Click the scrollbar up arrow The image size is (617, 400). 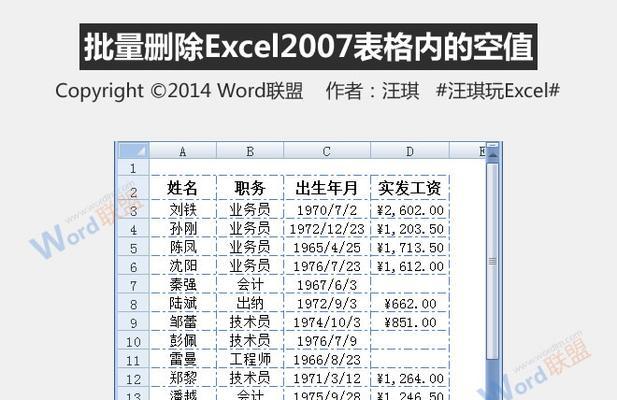point(492,156)
